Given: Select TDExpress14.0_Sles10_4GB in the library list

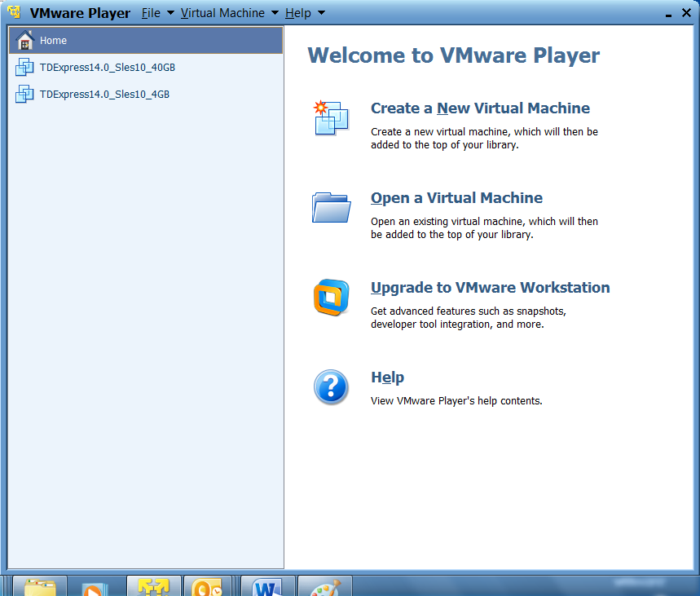Looking at the screenshot, I should [105, 94].
